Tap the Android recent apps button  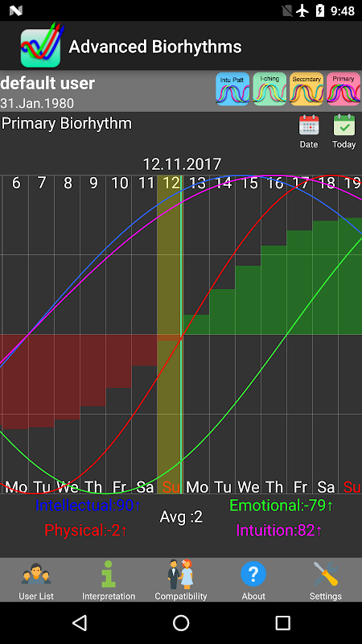[282, 622]
